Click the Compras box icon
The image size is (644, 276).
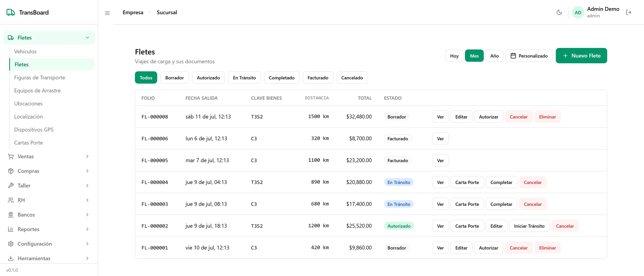tap(11, 171)
